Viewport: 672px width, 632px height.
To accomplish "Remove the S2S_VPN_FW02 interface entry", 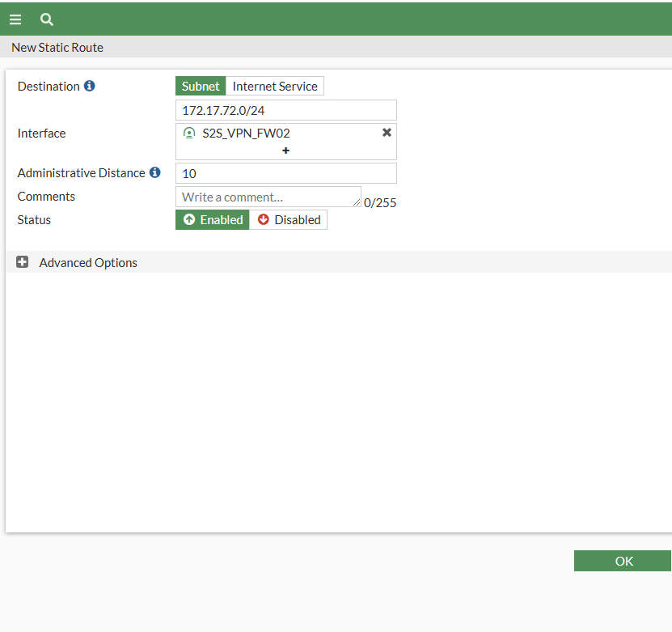I will [x=387, y=133].
